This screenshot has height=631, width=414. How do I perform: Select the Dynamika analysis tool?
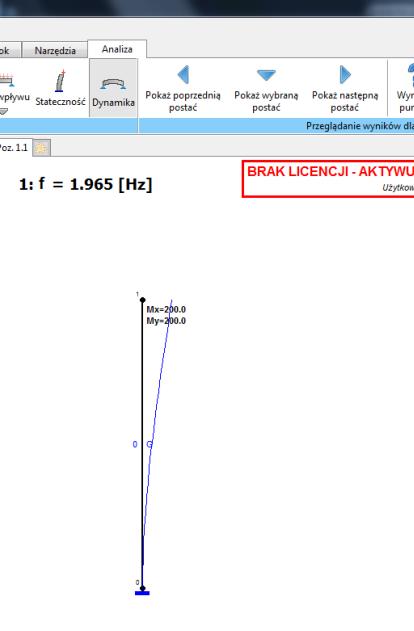(x=113, y=88)
